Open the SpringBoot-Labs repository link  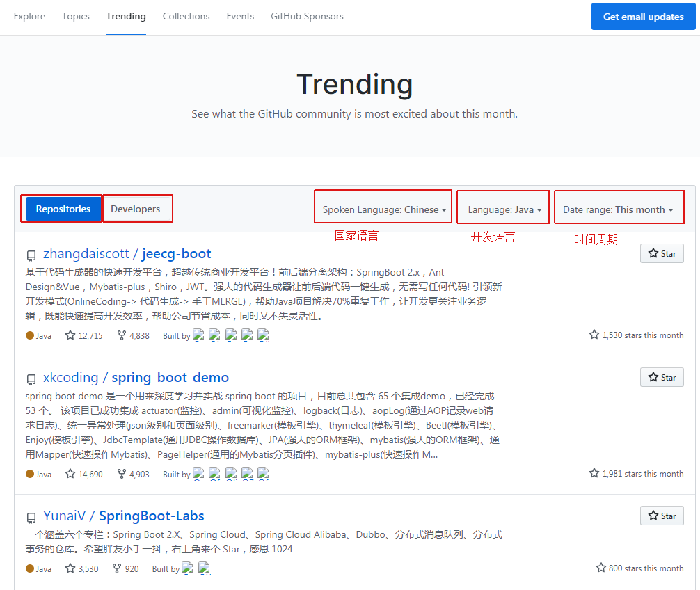(151, 516)
